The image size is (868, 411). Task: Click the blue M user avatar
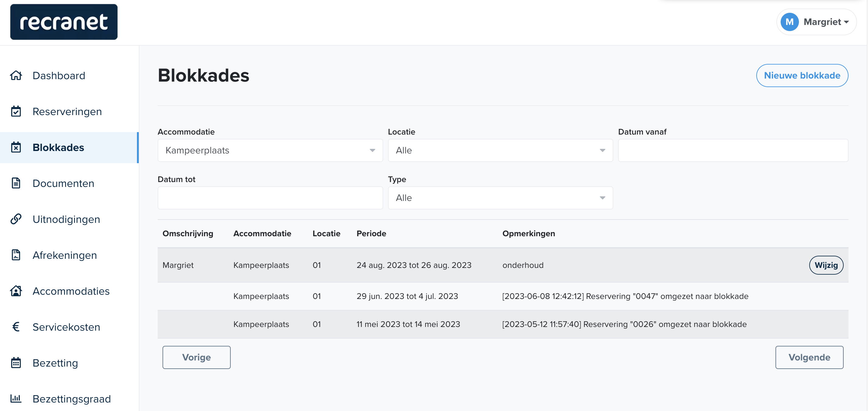point(789,22)
